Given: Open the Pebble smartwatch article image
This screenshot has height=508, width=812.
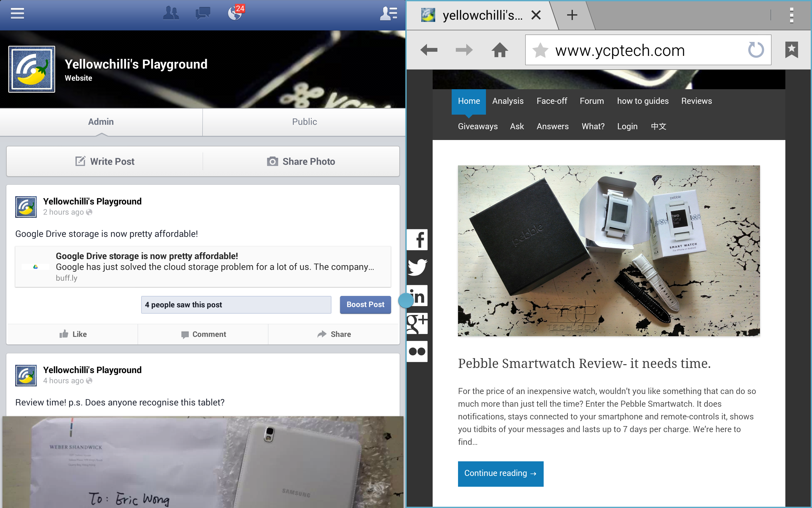Looking at the screenshot, I should pyautogui.click(x=609, y=251).
